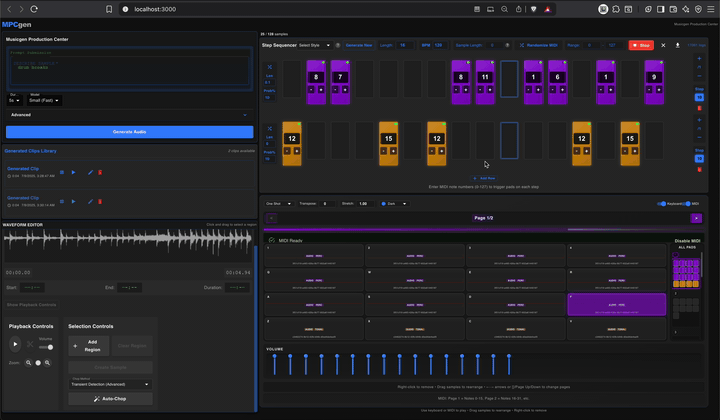The width and height of the screenshot is (720, 420).
Task: Click Randomize MIDI in the sequencer
Action: (x=539, y=45)
